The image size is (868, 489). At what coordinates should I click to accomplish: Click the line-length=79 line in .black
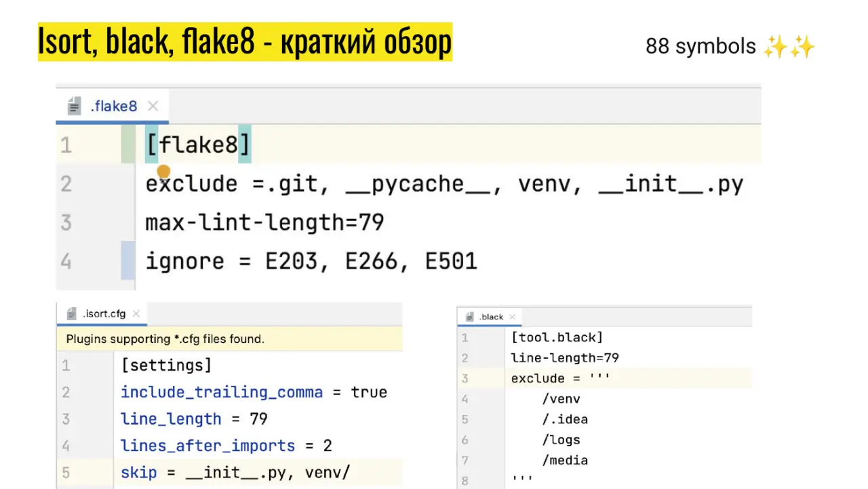pos(565,357)
